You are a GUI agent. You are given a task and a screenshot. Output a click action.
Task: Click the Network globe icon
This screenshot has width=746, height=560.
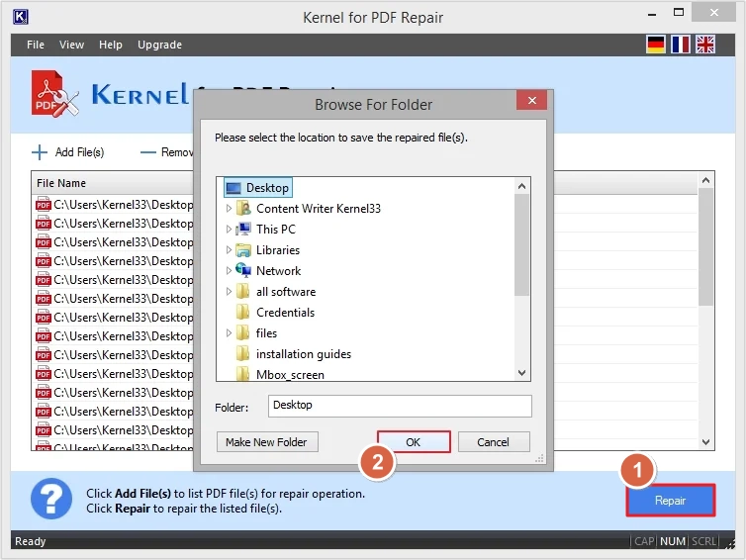[x=243, y=270]
